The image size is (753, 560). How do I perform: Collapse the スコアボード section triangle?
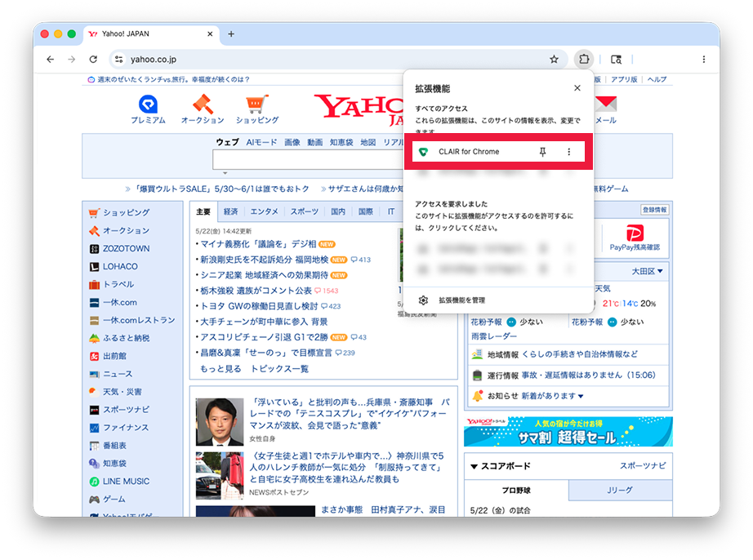pyautogui.click(x=474, y=466)
